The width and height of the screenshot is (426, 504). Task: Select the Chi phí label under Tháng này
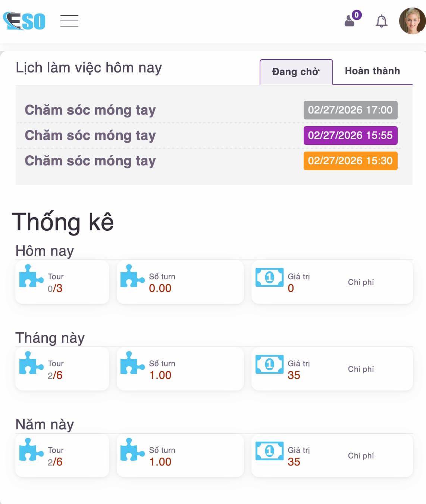click(360, 369)
